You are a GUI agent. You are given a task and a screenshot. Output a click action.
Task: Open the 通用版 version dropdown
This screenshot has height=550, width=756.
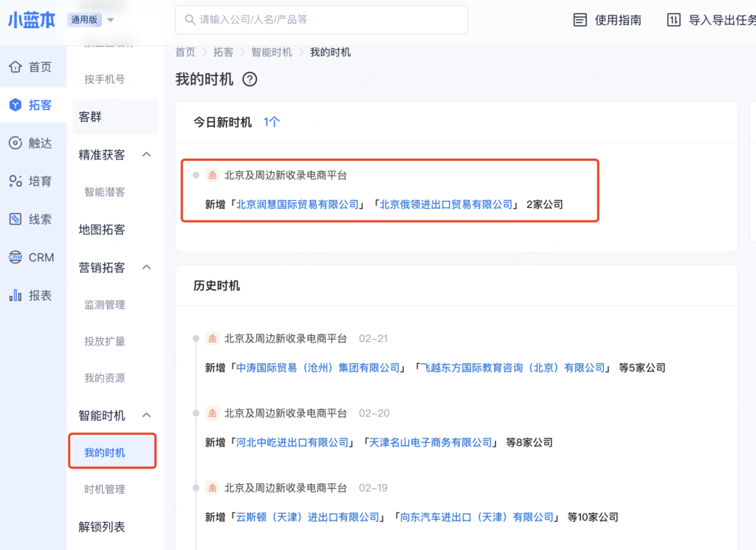point(110,20)
